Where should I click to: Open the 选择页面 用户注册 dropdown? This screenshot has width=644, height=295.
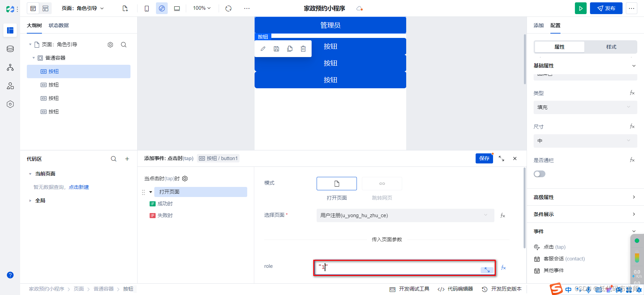(405, 215)
